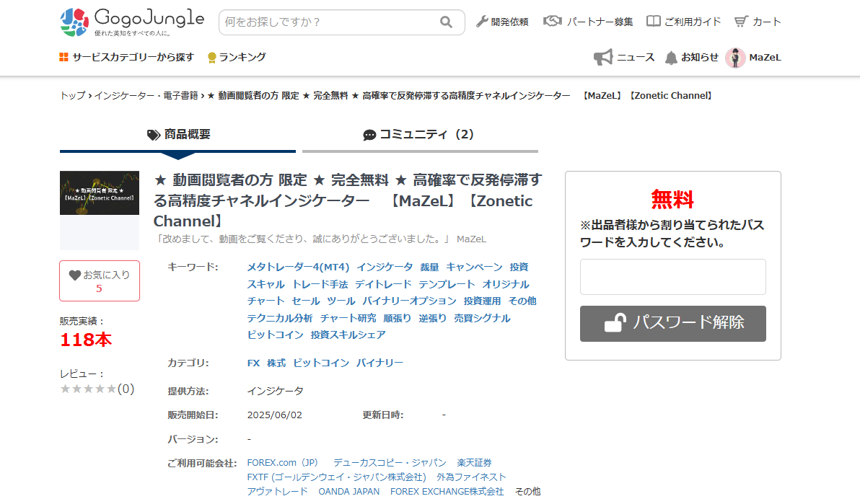Open keyword 逆張り
This screenshot has height=504, width=860.
[x=432, y=318]
